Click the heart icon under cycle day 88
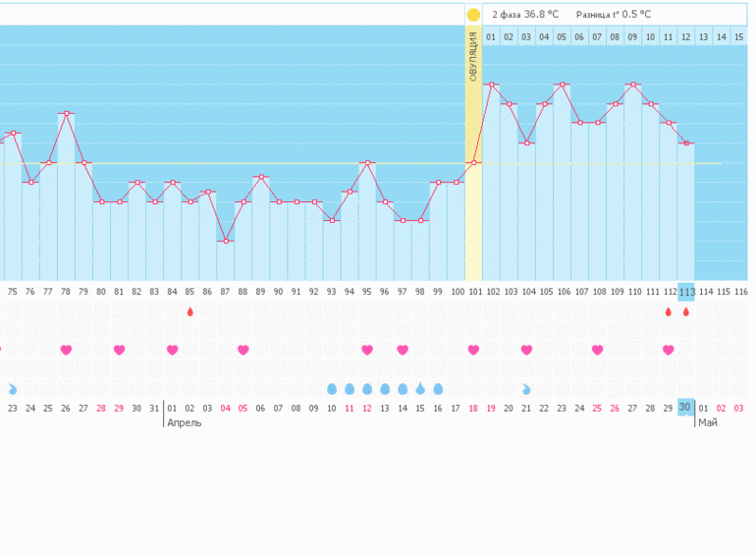The width and height of the screenshot is (756, 555). [x=243, y=350]
